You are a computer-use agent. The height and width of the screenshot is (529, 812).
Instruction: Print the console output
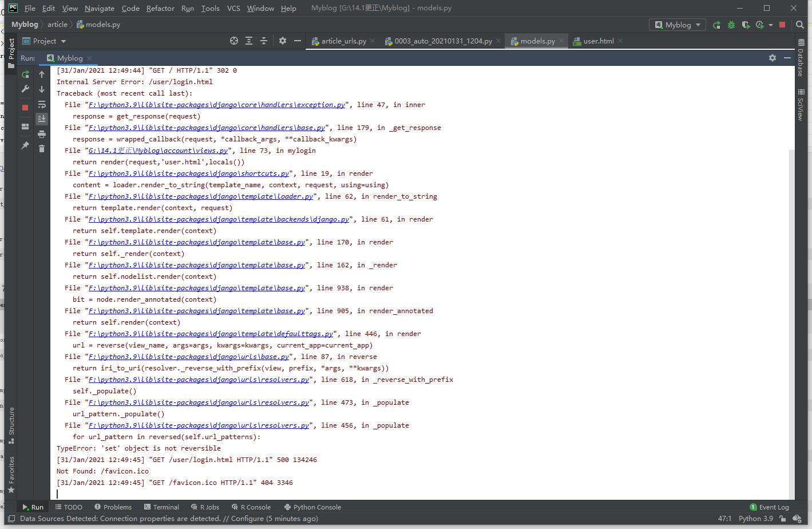(42, 134)
